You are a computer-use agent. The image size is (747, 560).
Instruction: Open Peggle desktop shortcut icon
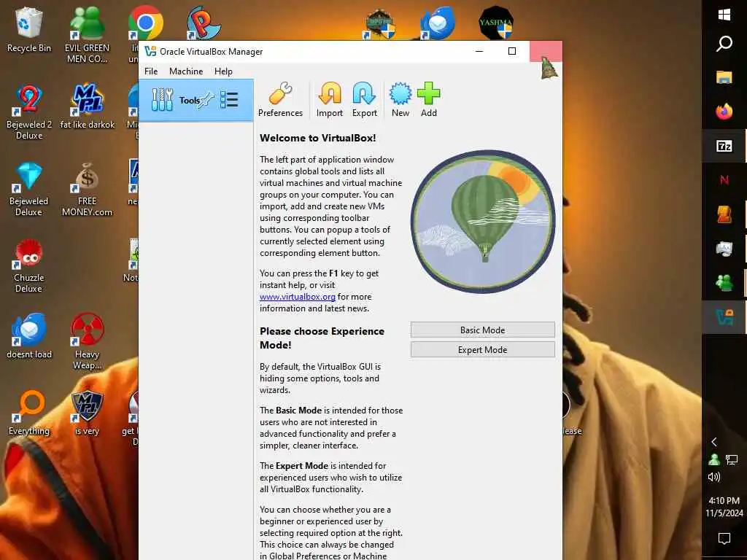(204, 23)
